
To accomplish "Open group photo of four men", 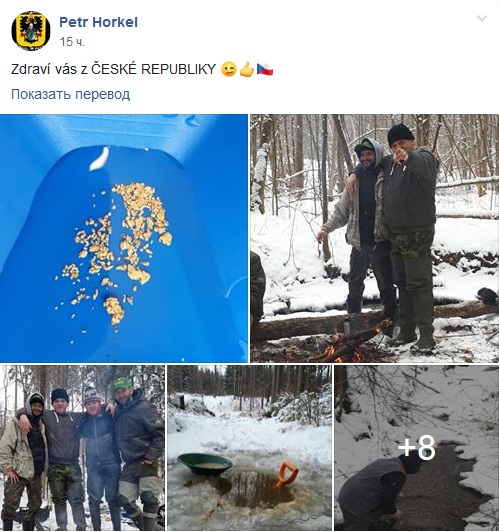I will click(82, 448).
